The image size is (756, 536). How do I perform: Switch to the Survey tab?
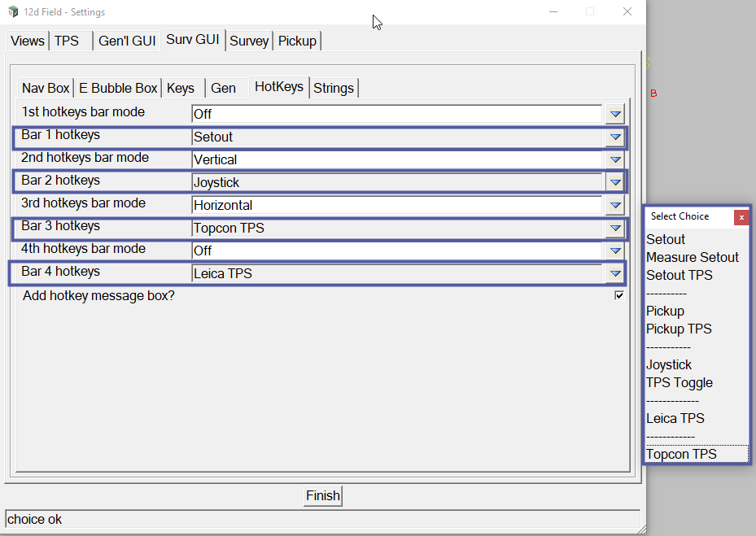[x=249, y=41]
